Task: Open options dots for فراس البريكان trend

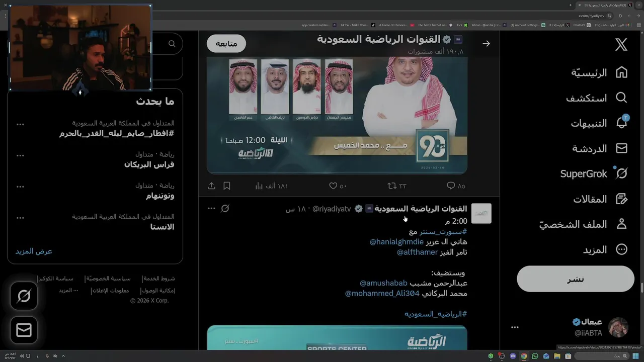Action: 20,155
